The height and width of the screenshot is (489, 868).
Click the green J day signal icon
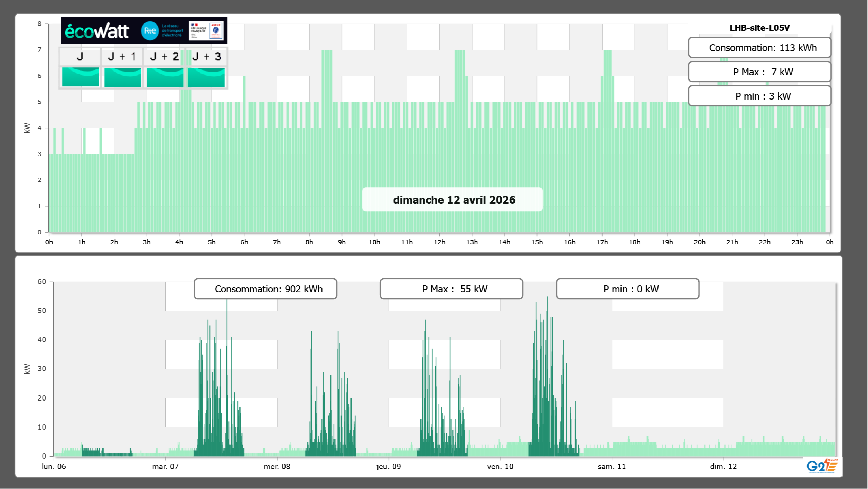(x=80, y=77)
